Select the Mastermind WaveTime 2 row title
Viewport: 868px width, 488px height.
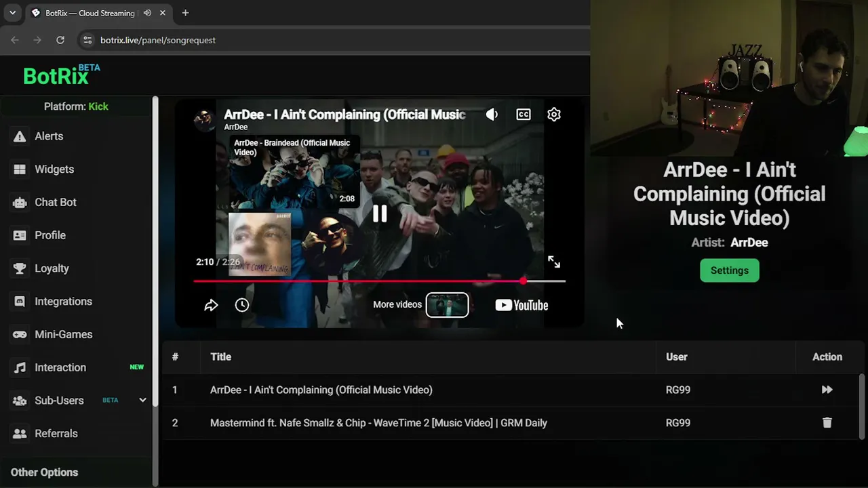(x=378, y=423)
